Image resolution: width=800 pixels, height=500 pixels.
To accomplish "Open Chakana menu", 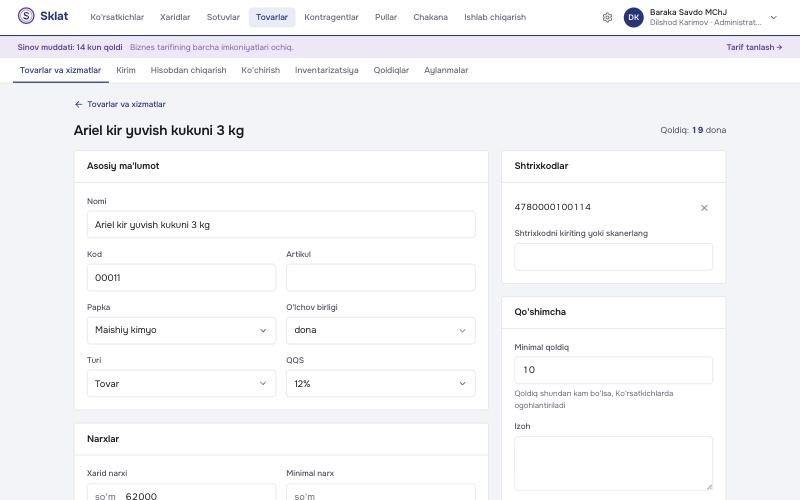I will (x=431, y=17).
